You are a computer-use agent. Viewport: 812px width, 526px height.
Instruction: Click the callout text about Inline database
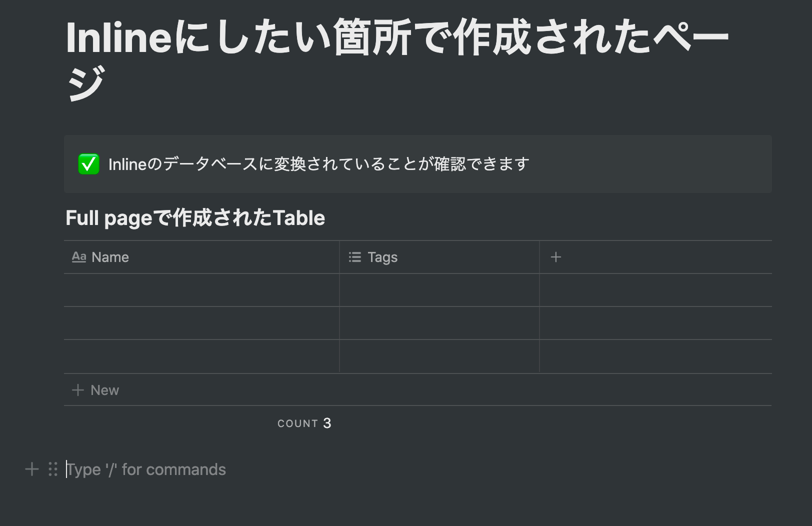318,164
